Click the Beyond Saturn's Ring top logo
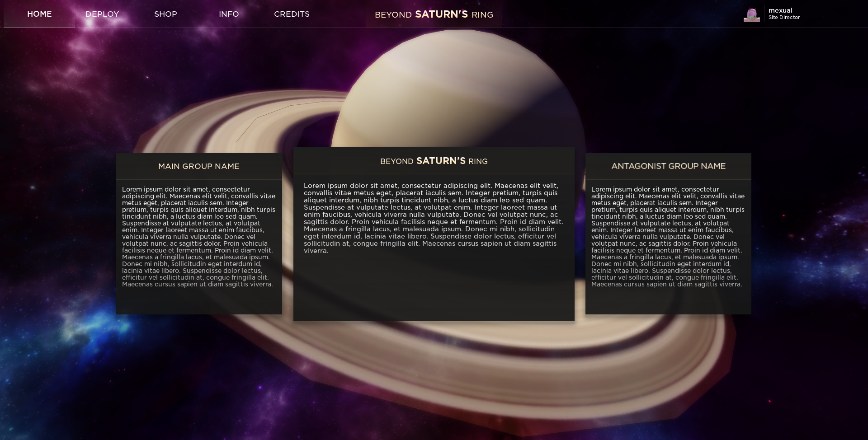868x440 pixels. [x=434, y=14]
